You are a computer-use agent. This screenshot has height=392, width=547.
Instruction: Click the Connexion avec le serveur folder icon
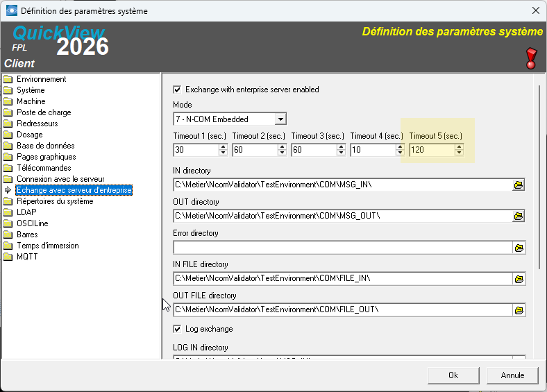pyautogui.click(x=8, y=179)
